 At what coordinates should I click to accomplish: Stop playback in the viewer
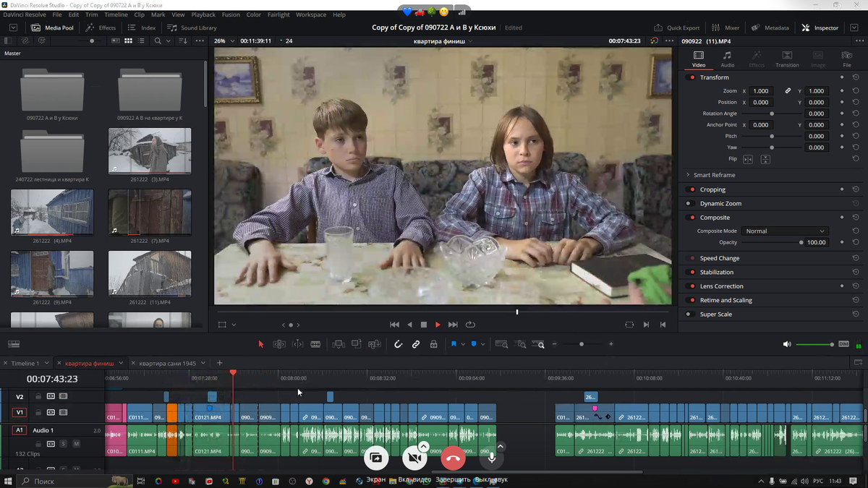tap(424, 325)
